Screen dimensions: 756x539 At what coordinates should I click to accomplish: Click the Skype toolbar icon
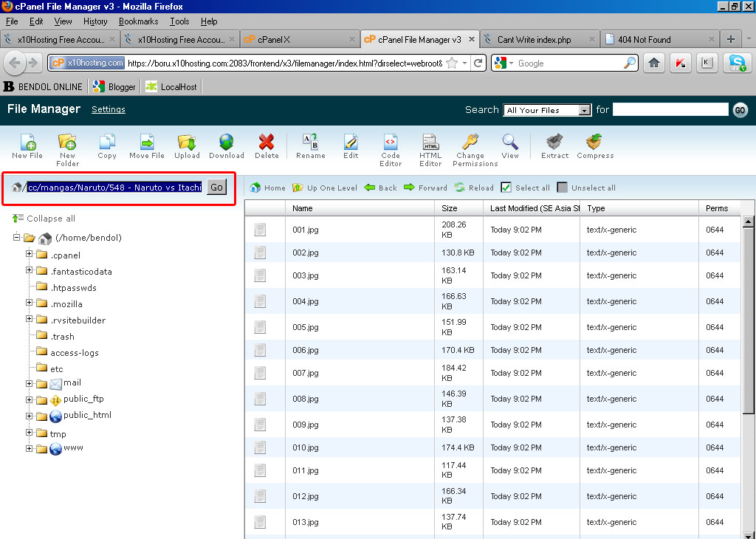pyautogui.click(x=737, y=63)
